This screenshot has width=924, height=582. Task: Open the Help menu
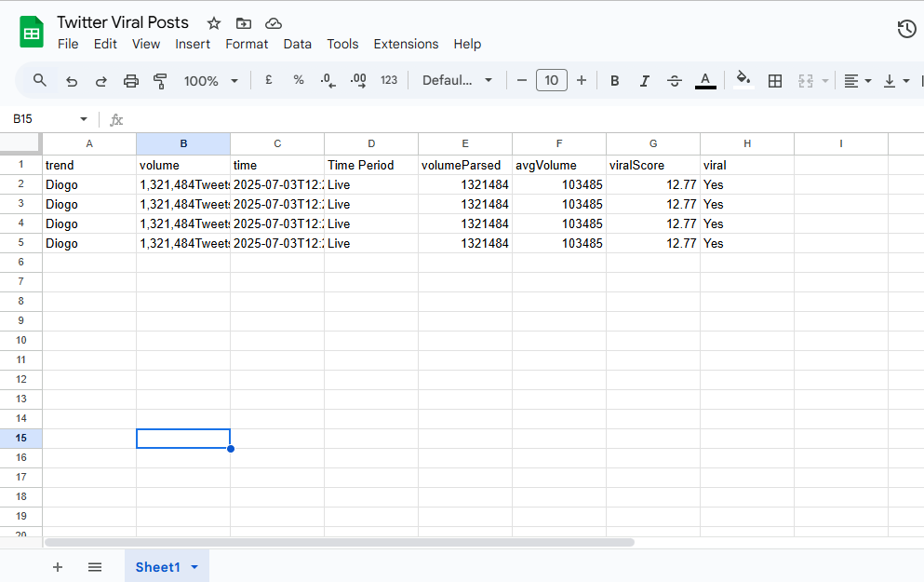(x=467, y=44)
